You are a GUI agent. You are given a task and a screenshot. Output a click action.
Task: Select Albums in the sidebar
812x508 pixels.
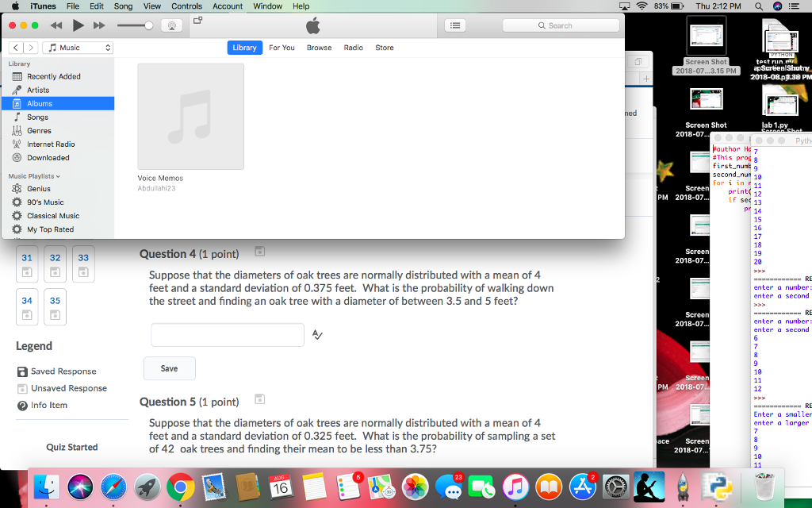coord(58,104)
